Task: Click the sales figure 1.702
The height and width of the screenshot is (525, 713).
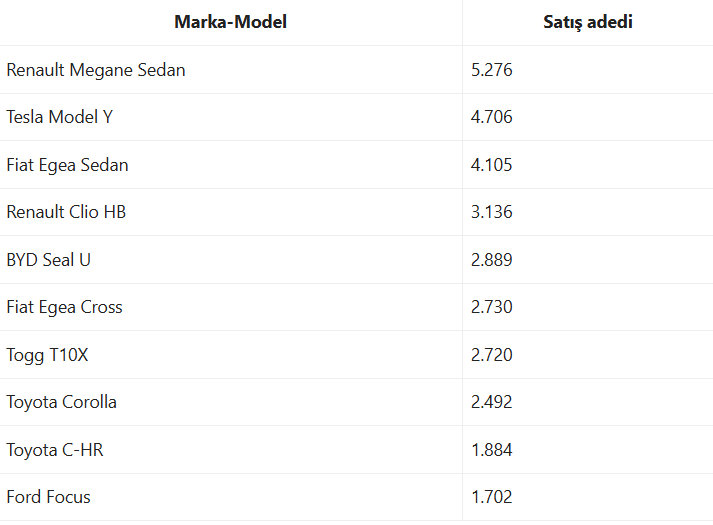Action: click(x=492, y=497)
